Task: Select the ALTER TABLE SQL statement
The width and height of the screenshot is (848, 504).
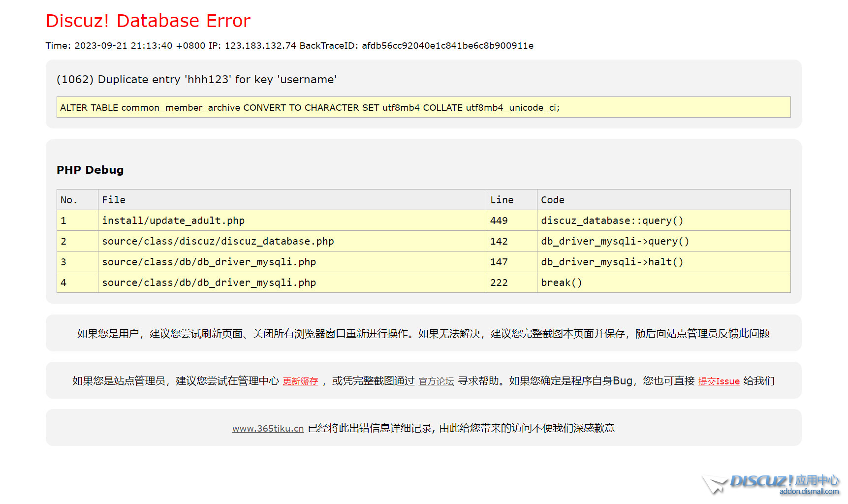Action: click(423, 107)
